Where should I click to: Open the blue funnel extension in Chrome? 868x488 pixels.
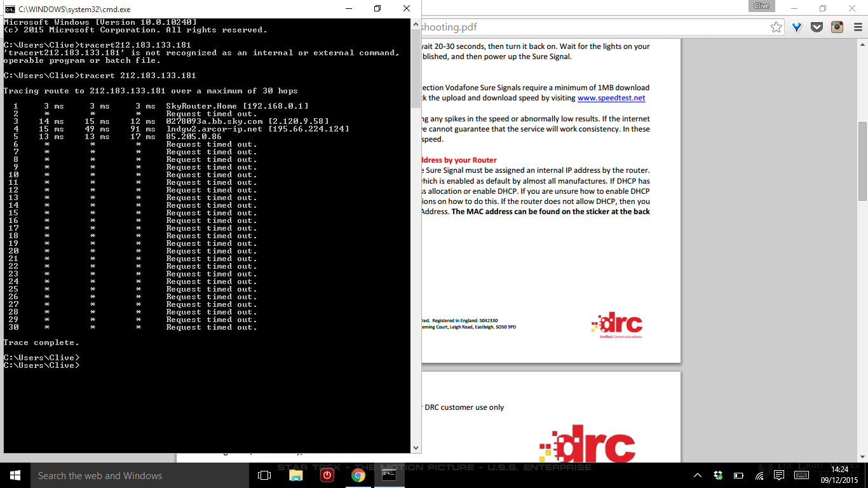click(x=797, y=27)
